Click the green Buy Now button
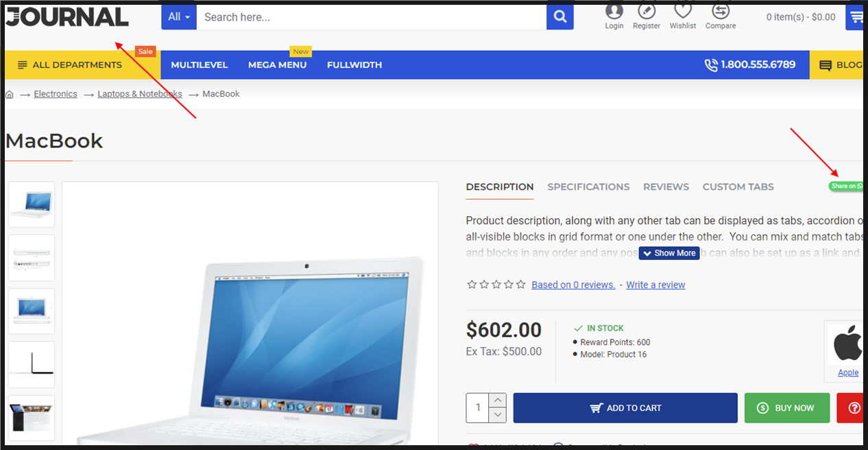This screenshot has width=868, height=450. point(787,407)
